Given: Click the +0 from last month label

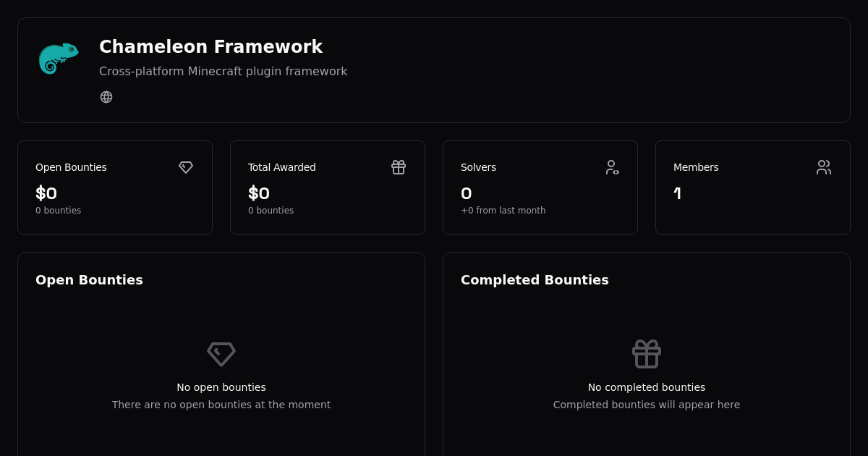Looking at the screenshot, I should (503, 211).
